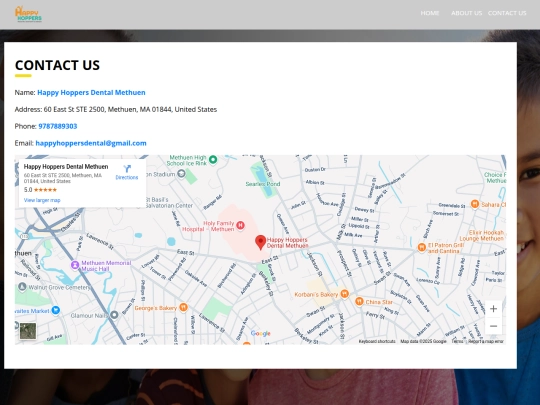Open View larger map link
540x405 pixels.
42,200
